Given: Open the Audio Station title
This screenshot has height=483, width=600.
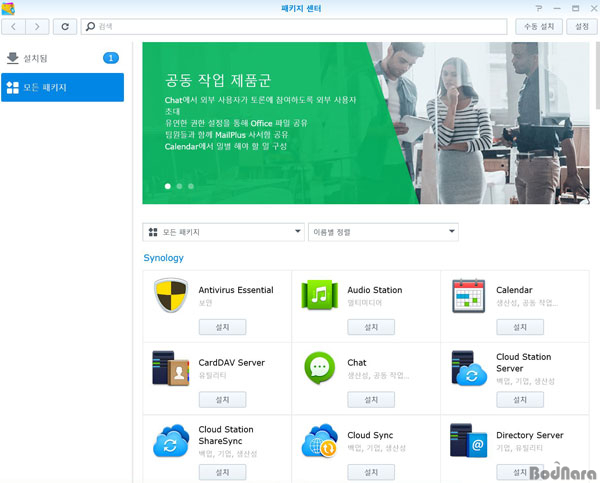Looking at the screenshot, I should click(375, 290).
